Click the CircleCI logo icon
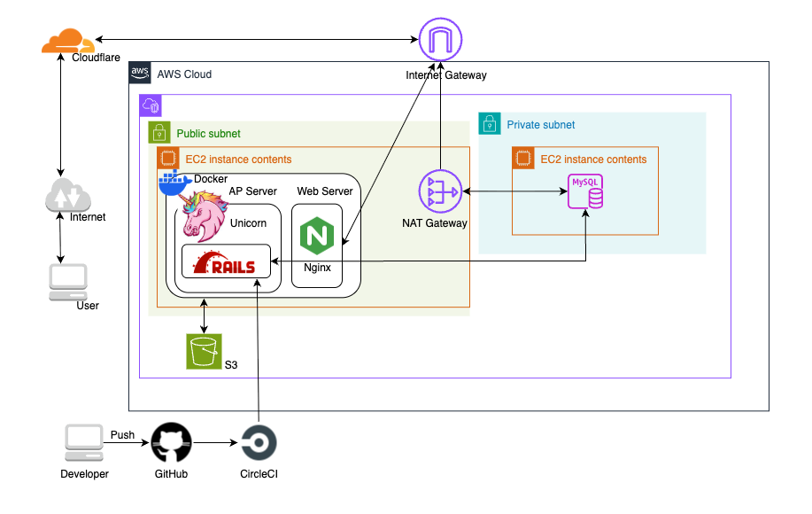The width and height of the screenshot is (812, 514). [x=259, y=441]
